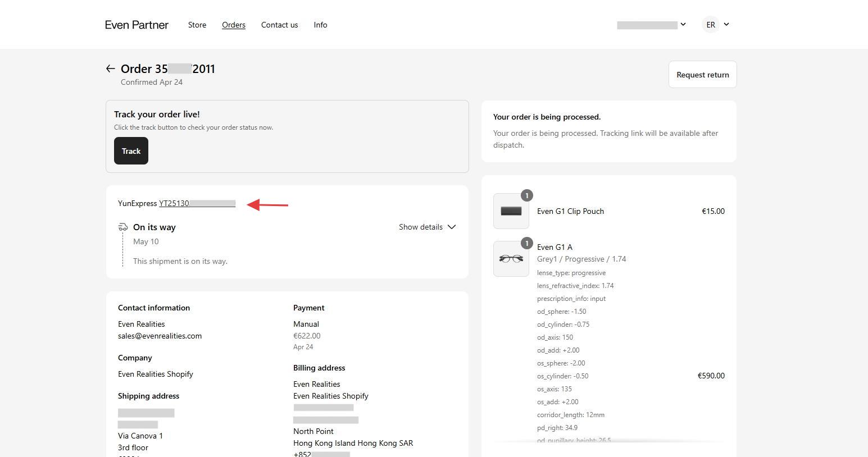
Task: Click the Manual payment method text
Action: [x=306, y=324]
